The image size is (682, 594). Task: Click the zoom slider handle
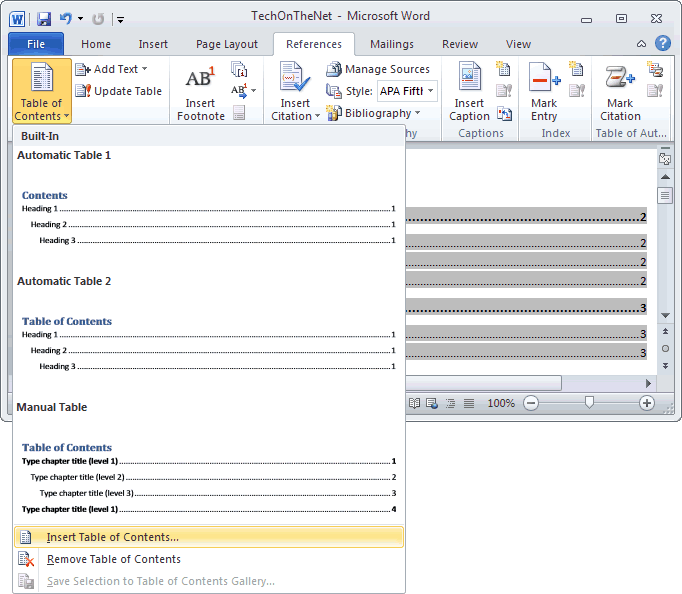(x=589, y=402)
